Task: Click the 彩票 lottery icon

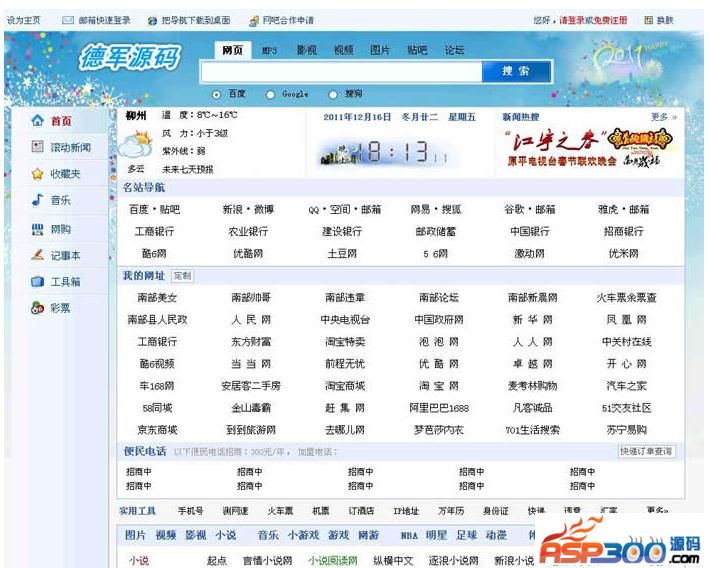Action: click(38, 308)
